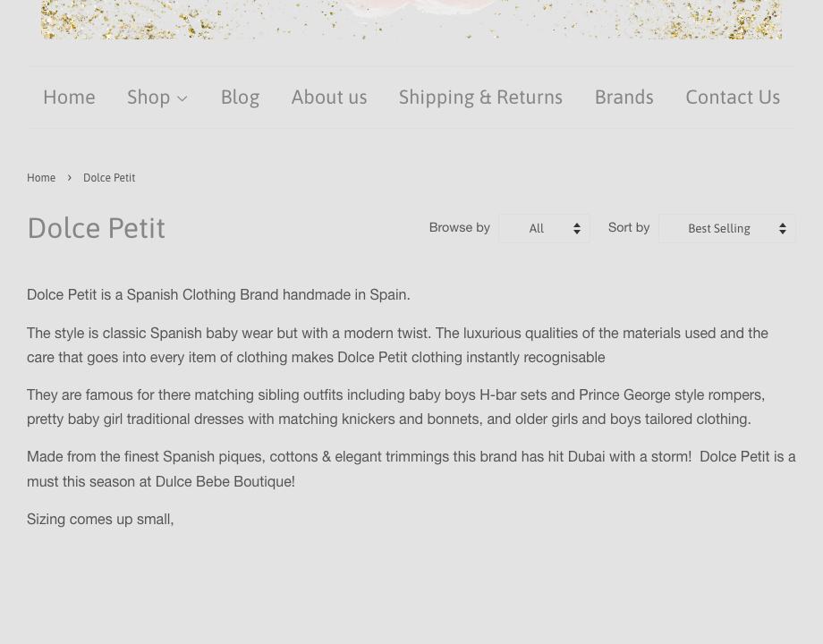Click the Home breadcrumb link
The width and height of the screenshot is (823, 644).
[41, 178]
